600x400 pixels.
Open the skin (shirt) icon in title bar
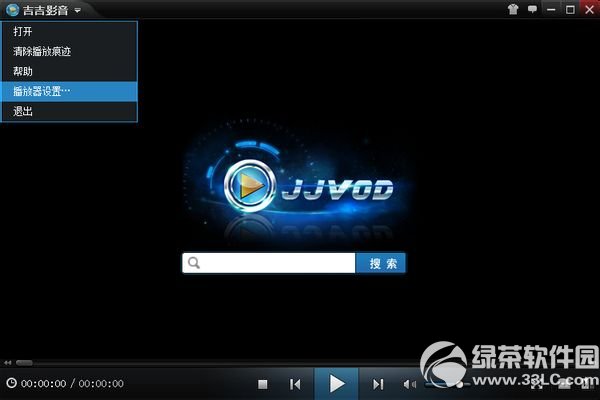point(513,9)
